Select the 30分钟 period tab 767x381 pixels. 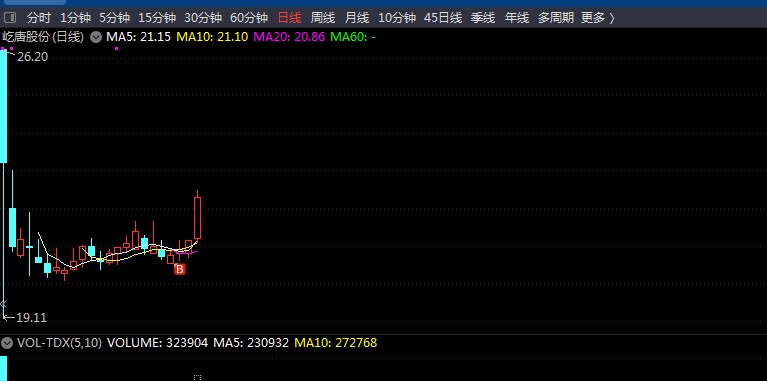coord(203,19)
